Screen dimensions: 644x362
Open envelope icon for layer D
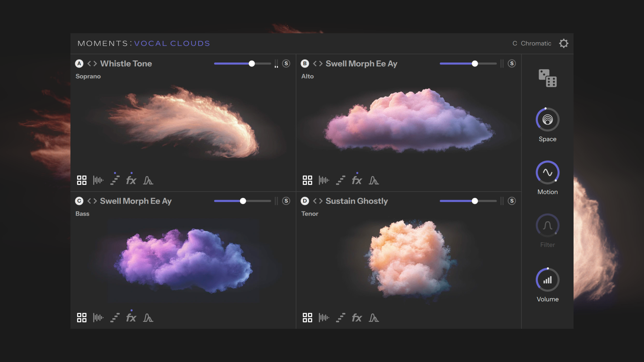click(373, 318)
